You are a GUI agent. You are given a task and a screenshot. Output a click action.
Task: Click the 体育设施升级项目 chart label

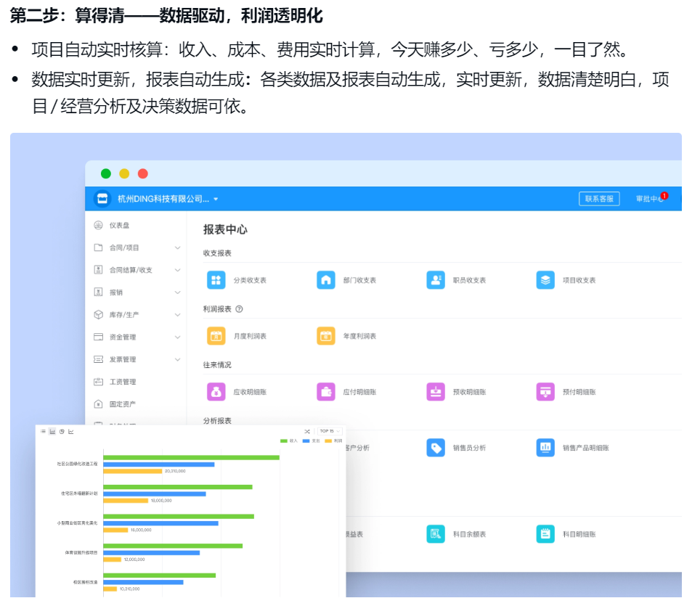pos(81,552)
